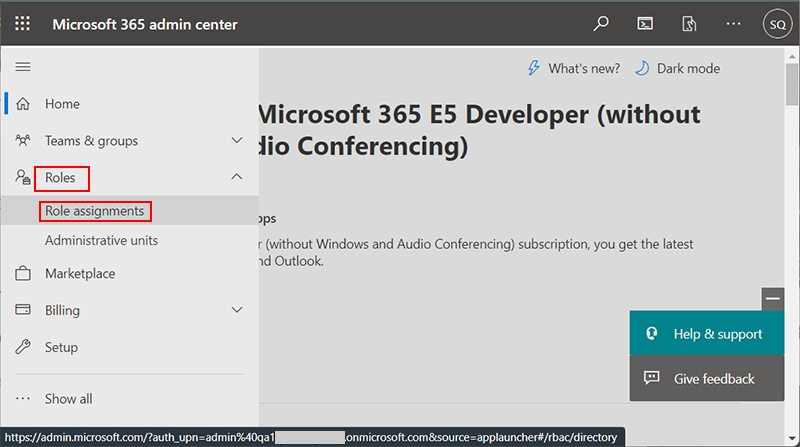Click the search magnifier icon
This screenshot has height=447, width=800.
coord(601,23)
